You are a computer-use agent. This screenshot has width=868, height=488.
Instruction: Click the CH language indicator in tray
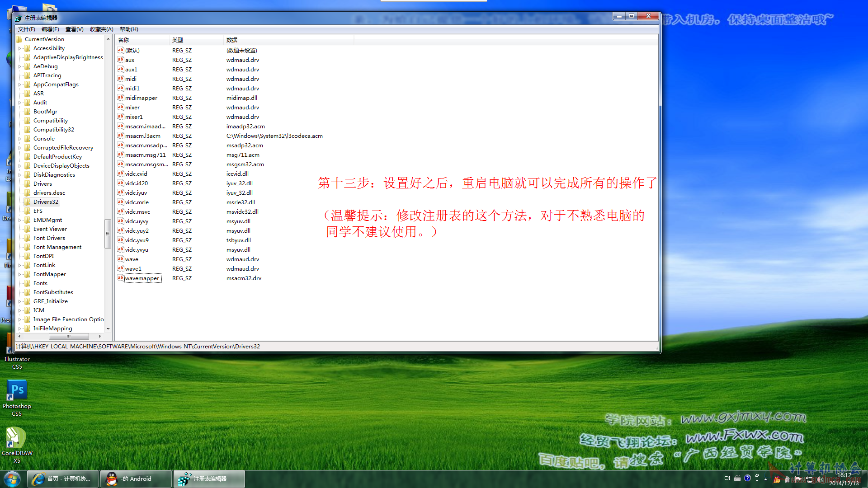[x=727, y=478]
